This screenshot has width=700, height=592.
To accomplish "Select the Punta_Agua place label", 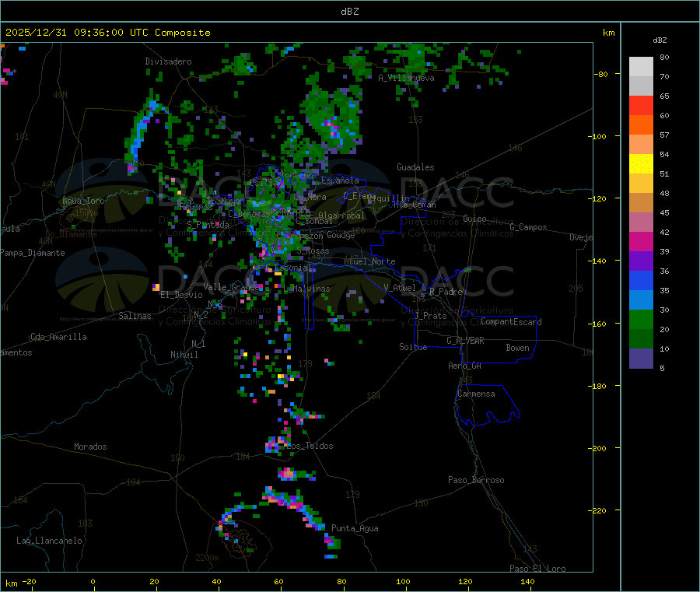I will point(355,528).
